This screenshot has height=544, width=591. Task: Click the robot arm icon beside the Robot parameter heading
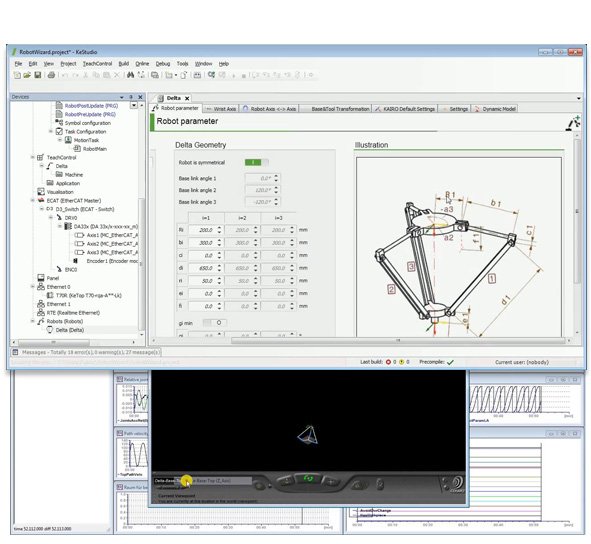coord(573,124)
